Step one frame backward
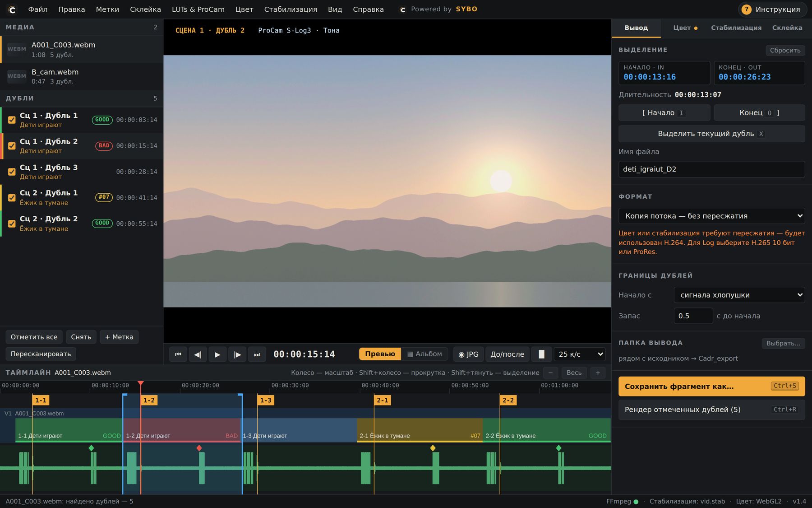Image resolution: width=812 pixels, height=508 pixels. coord(198,354)
